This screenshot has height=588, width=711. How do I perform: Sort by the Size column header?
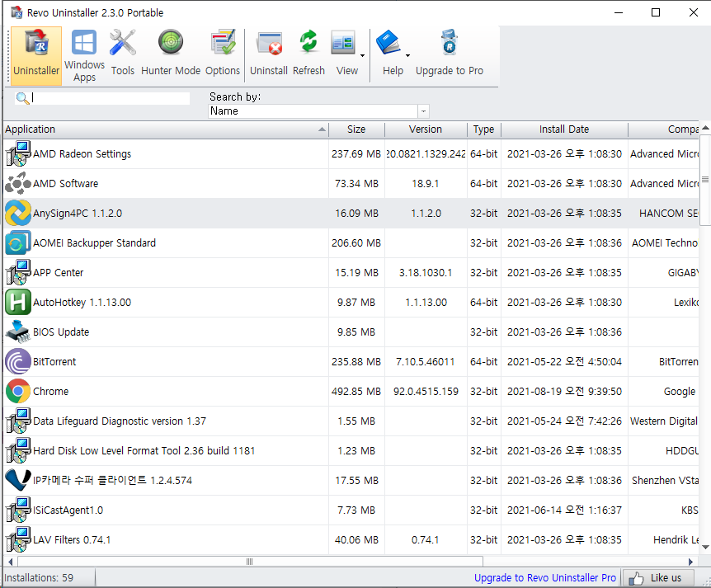point(356,129)
